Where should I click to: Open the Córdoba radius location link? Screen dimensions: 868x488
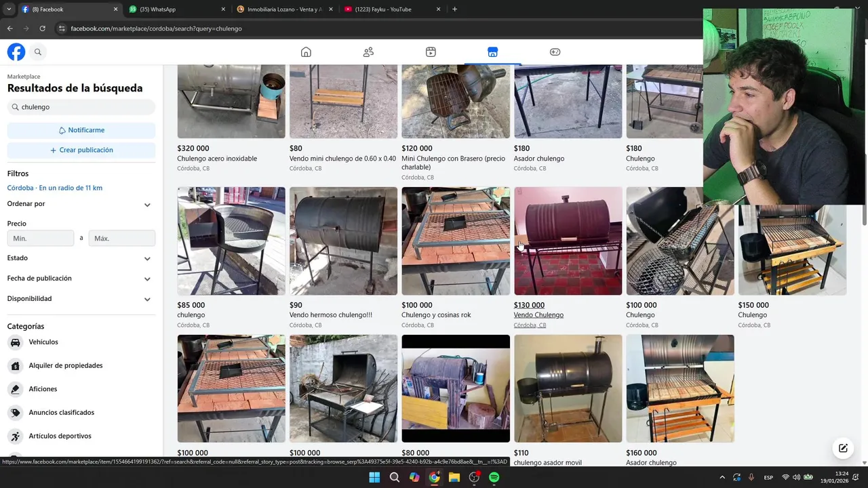pyautogui.click(x=55, y=188)
